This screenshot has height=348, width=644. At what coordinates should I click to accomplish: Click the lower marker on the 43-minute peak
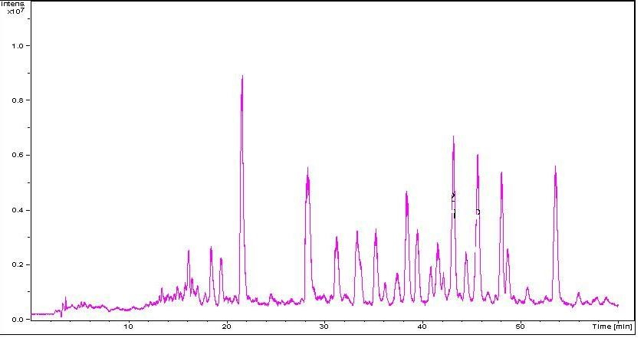tap(454, 215)
